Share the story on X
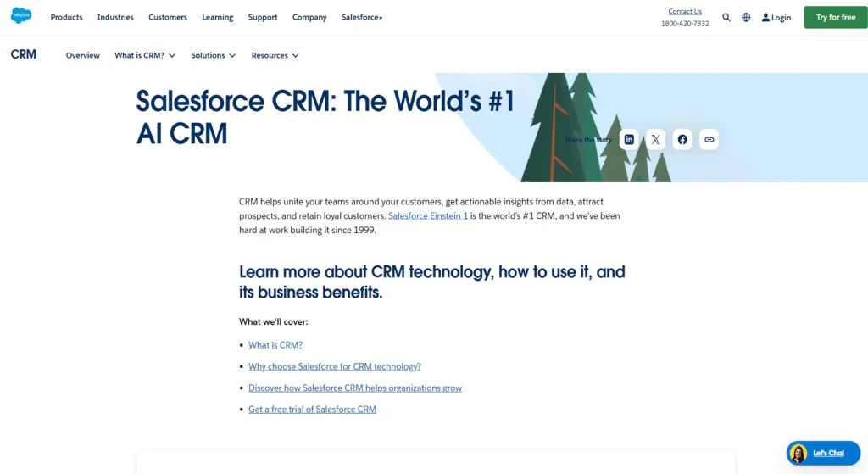This screenshot has height=474, width=868. tap(656, 140)
